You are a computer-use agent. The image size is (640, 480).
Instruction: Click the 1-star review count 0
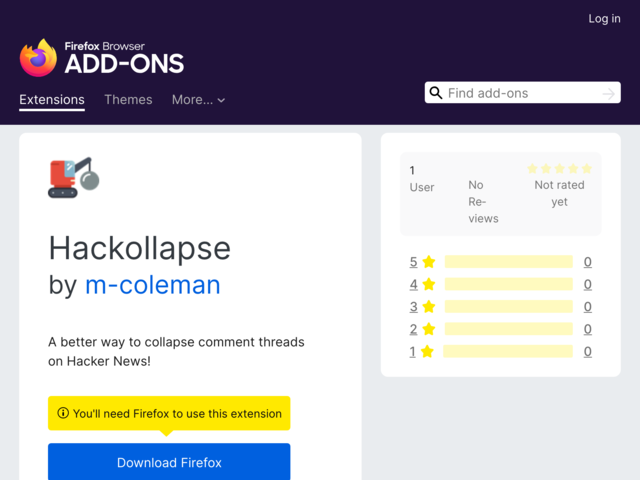[x=588, y=351]
